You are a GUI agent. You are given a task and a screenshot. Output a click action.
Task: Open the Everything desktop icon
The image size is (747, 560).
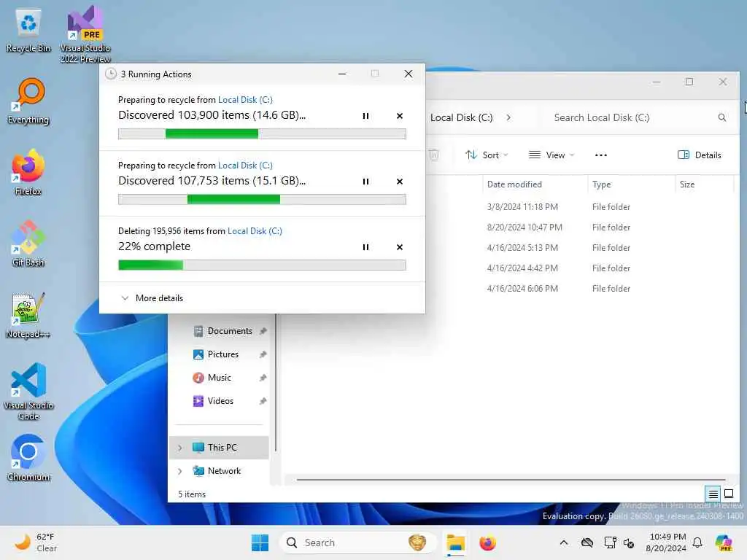click(28, 101)
